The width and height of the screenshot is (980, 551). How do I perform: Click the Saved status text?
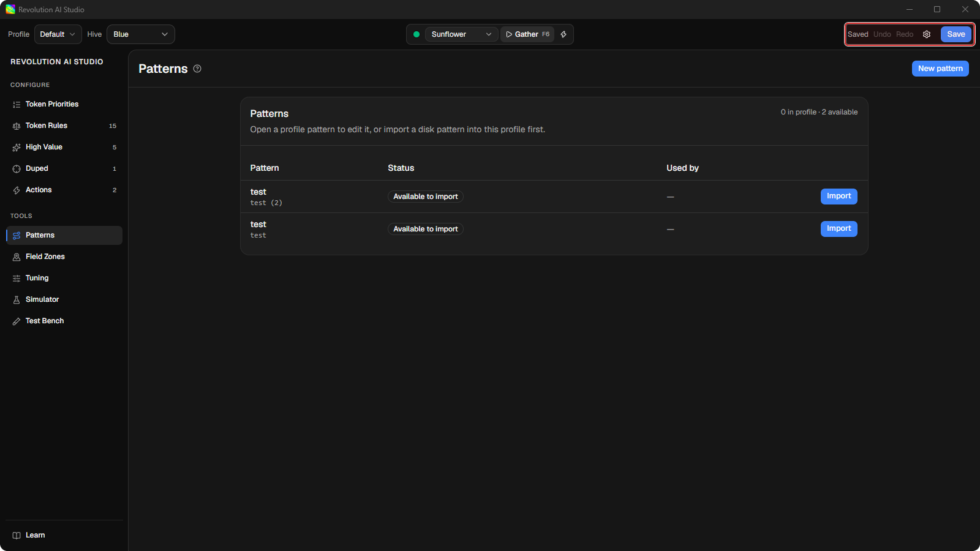pos(858,34)
